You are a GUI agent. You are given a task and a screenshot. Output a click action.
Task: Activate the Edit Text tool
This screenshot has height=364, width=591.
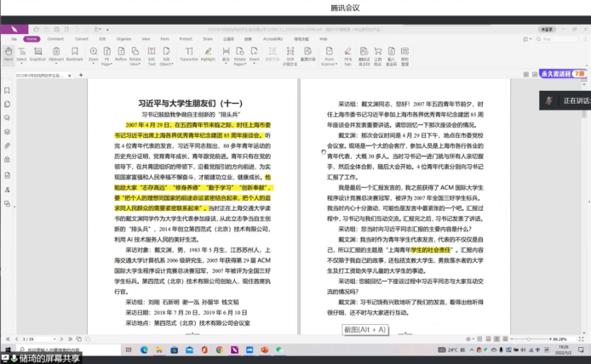152,56
